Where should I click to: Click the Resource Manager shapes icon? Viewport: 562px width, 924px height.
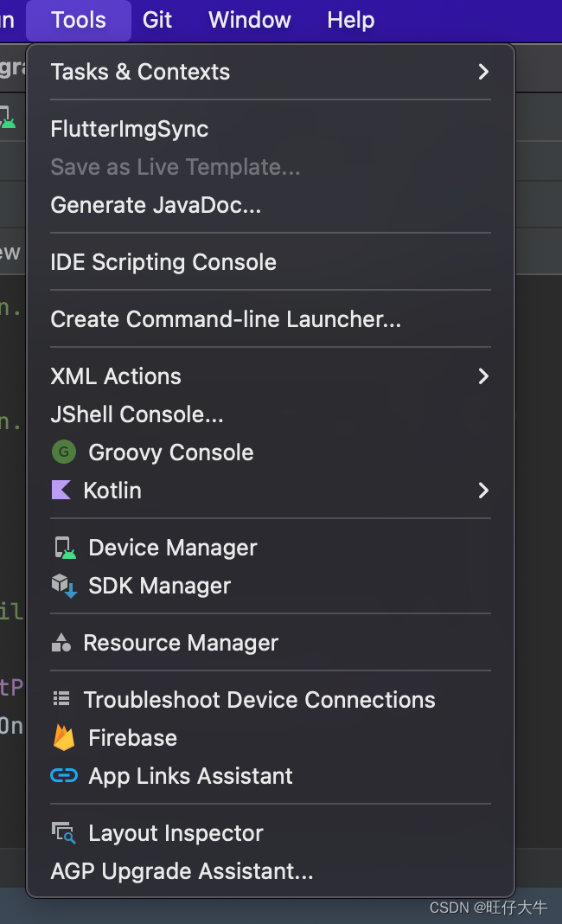pos(61,643)
